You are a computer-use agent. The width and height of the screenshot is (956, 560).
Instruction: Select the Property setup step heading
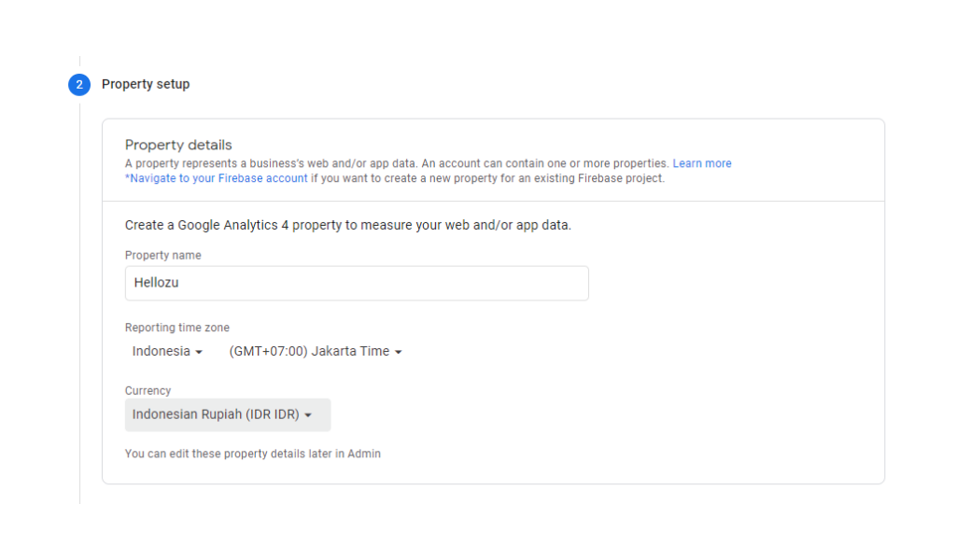(x=146, y=84)
